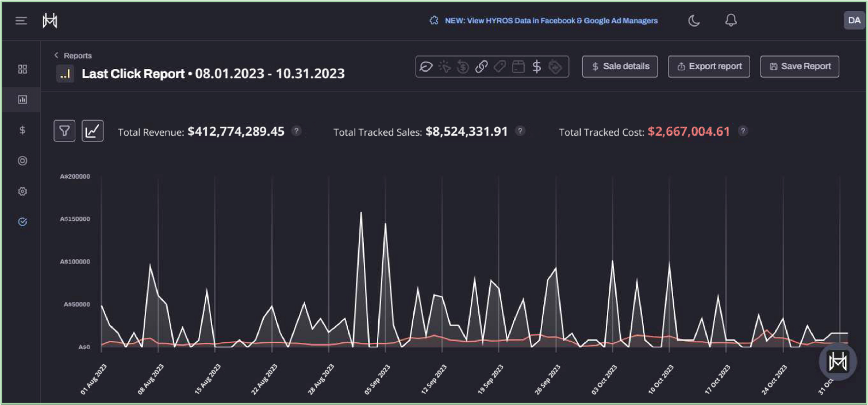Open the dashboard grid icon in sidebar

coord(22,69)
